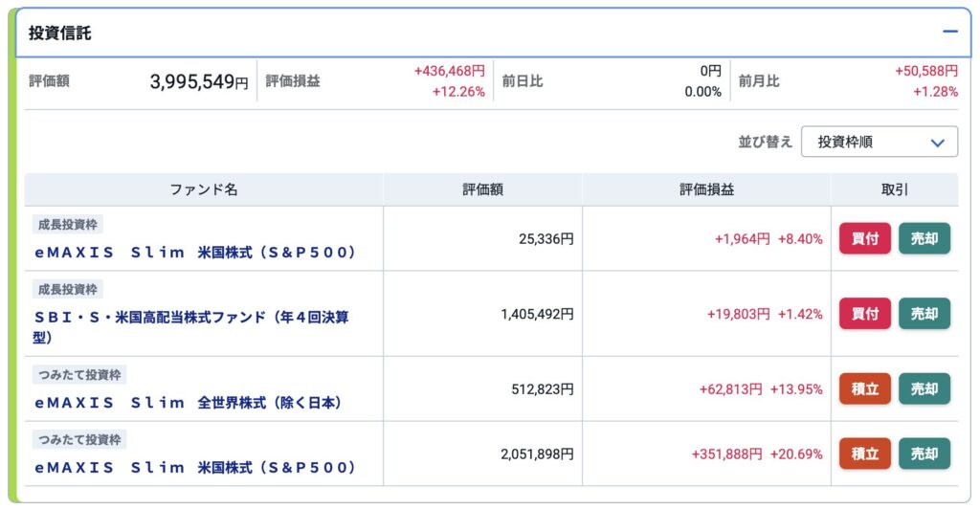Image resolution: width=980 pixels, height=509 pixels.
Task: Click the 評価損益 column header
Action: pos(706,189)
